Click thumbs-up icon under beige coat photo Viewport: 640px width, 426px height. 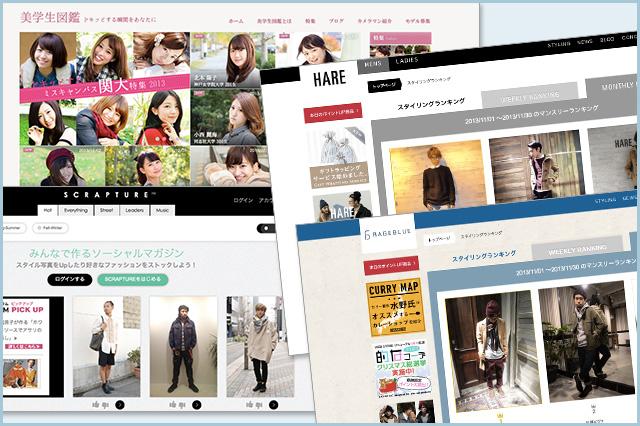(x=249, y=405)
